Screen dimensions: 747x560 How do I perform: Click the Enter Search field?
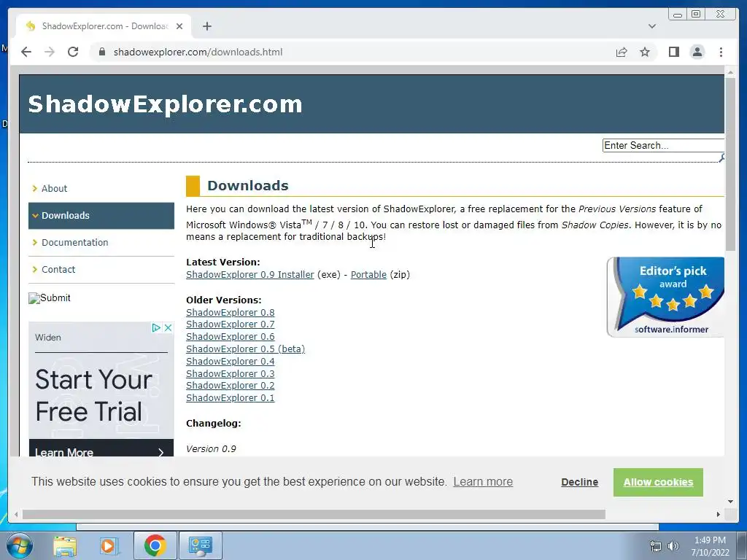click(663, 145)
